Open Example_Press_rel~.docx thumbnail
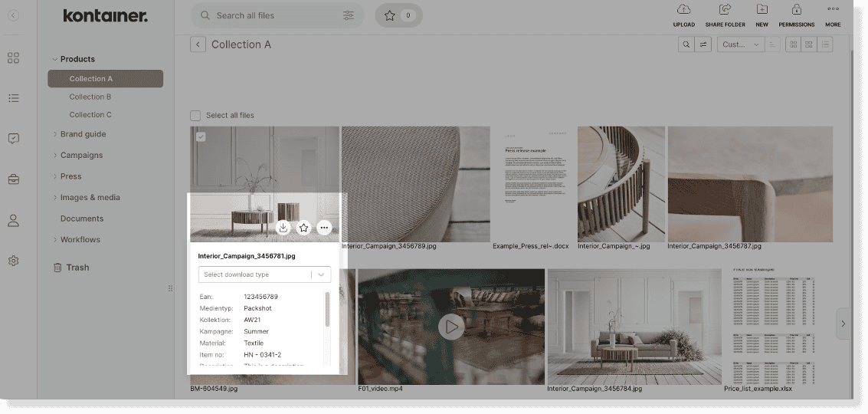Image resolution: width=868 pixels, height=414 pixels. (533, 184)
